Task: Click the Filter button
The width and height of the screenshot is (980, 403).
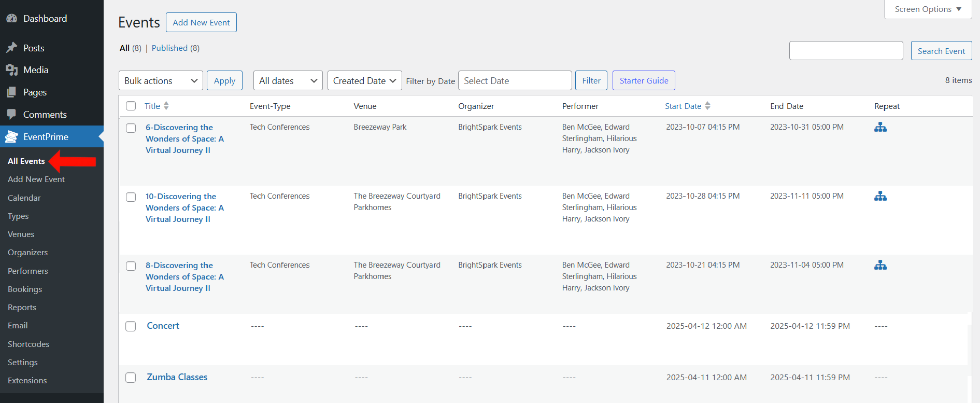Action: click(x=591, y=80)
